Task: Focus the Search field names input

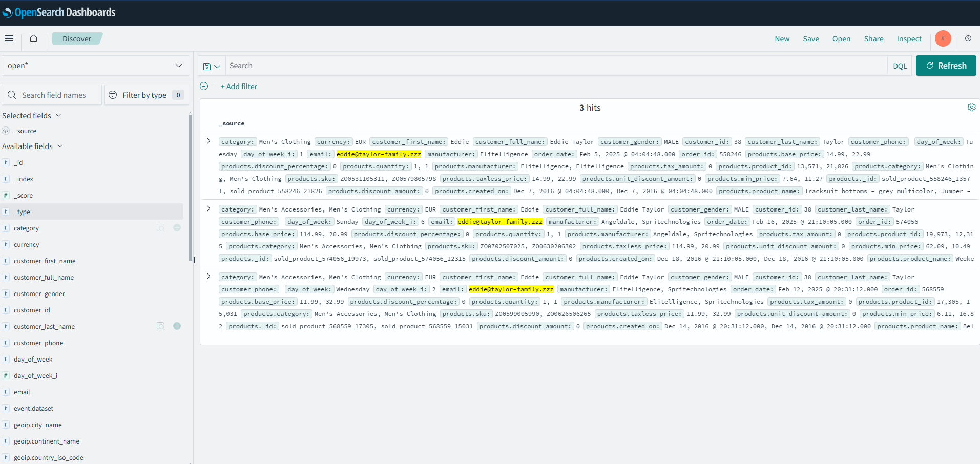Action: tap(54, 95)
